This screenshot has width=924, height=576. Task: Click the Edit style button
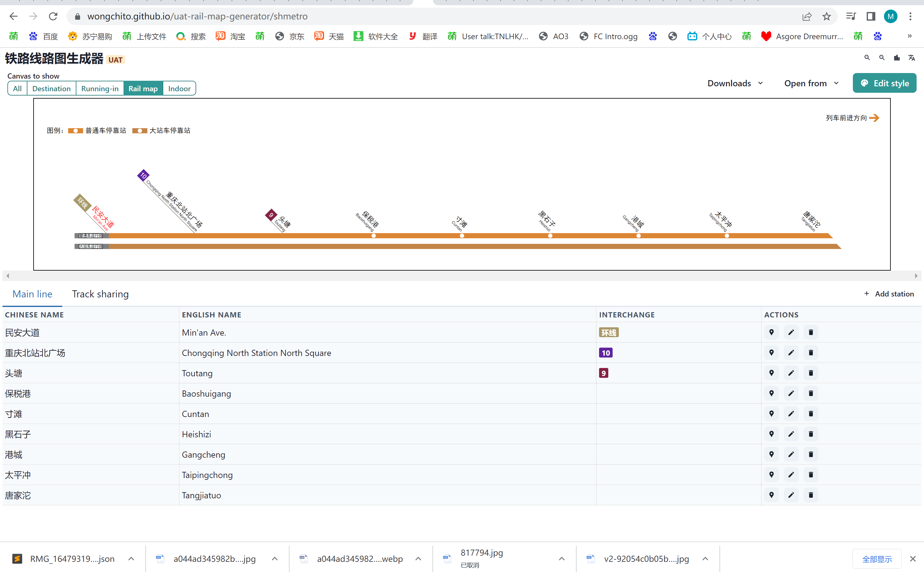tap(884, 83)
